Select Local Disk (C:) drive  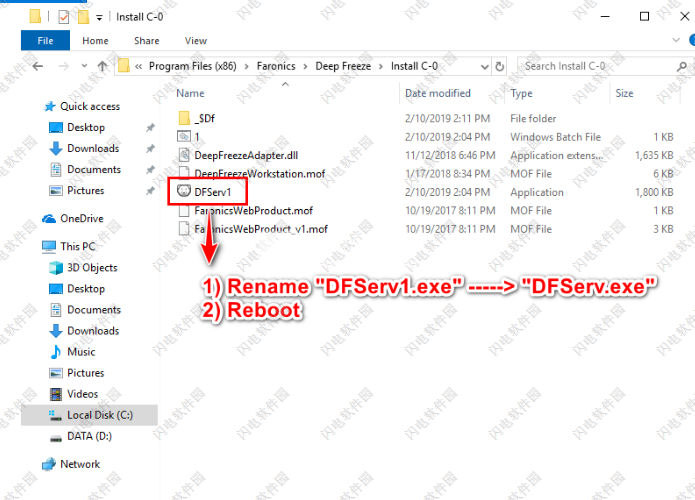(x=91, y=415)
